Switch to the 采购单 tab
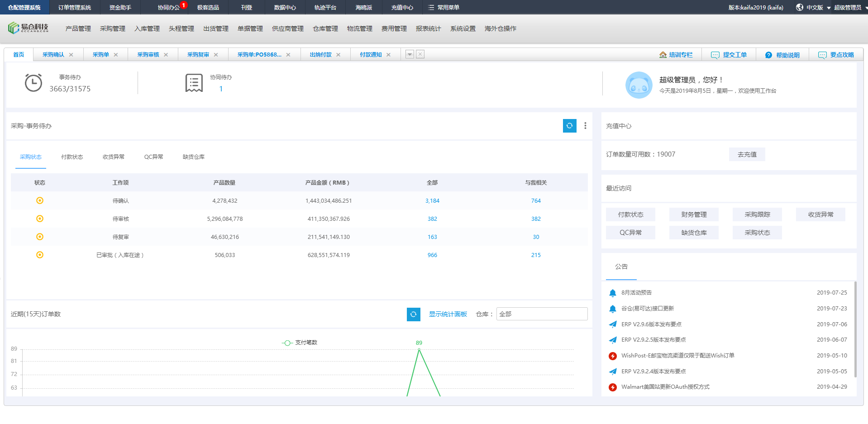This screenshot has width=868, height=424. pos(100,54)
